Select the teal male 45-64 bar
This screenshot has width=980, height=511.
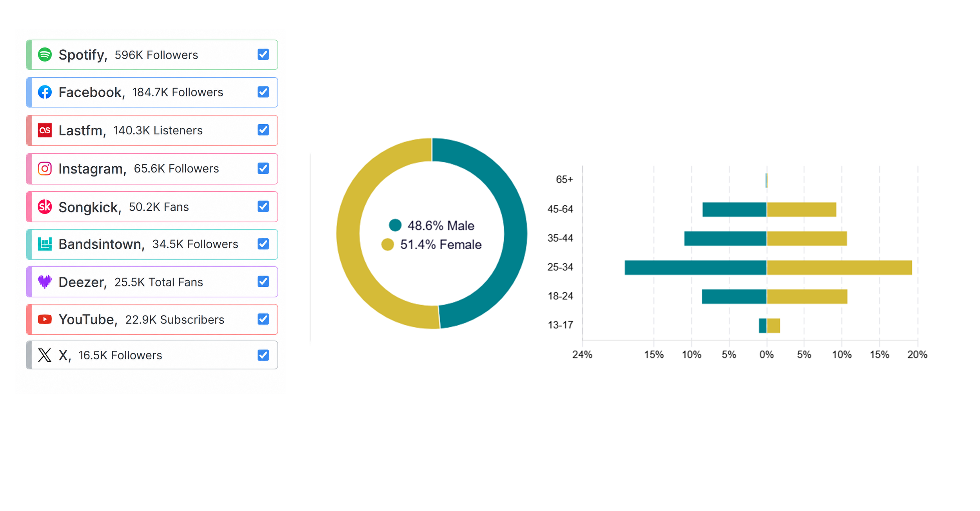point(734,210)
